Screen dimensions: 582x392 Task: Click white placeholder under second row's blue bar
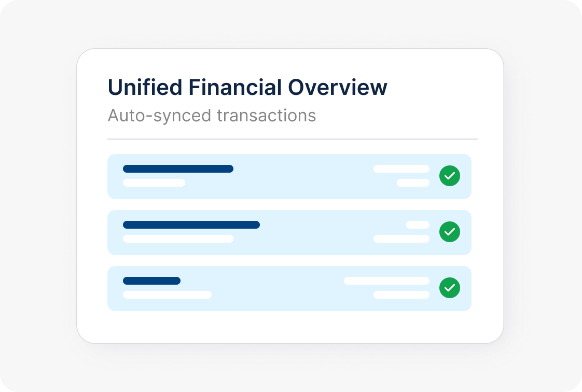[178, 239]
